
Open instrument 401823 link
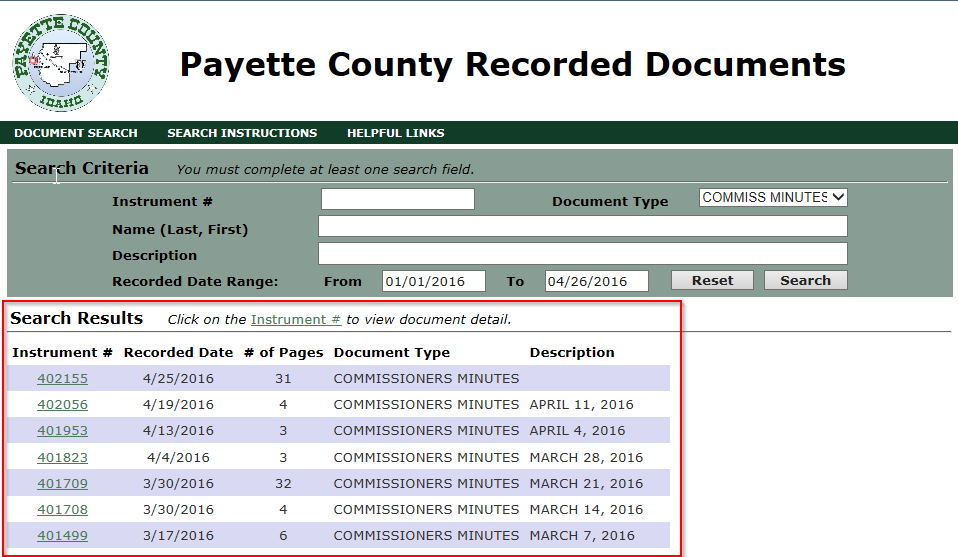tap(62, 457)
